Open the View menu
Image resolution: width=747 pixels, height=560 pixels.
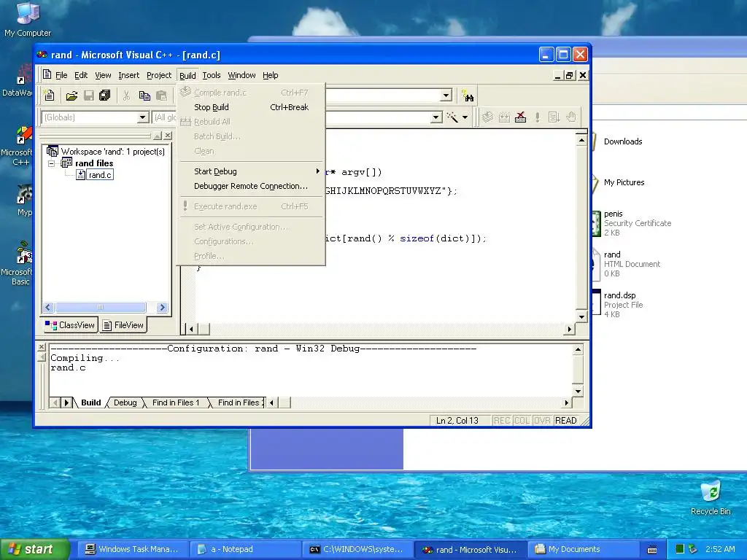pos(103,75)
